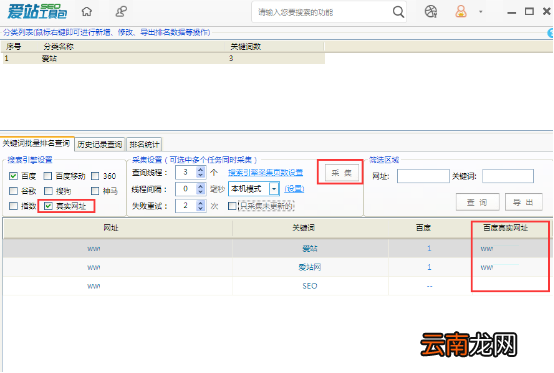The image size is (554, 373).
Task: Enable the 搜狗 checkbox
Action: click(48, 191)
